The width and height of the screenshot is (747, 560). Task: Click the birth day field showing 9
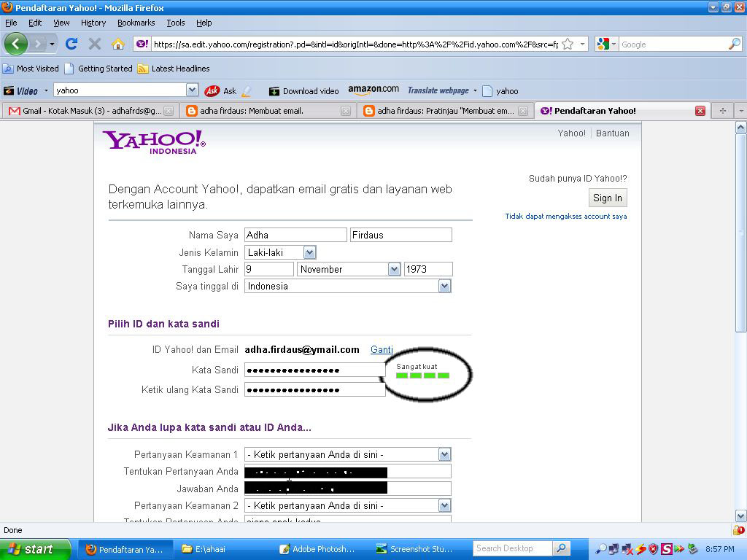[269, 269]
